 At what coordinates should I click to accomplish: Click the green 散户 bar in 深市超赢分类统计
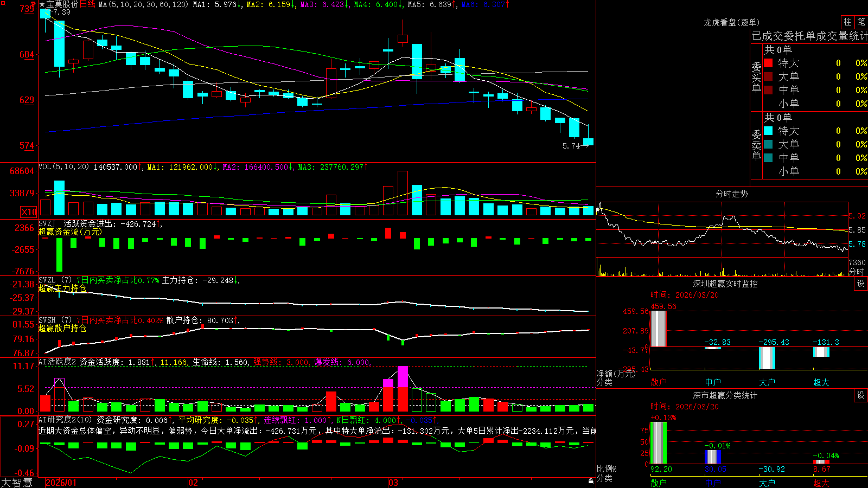coord(659,443)
